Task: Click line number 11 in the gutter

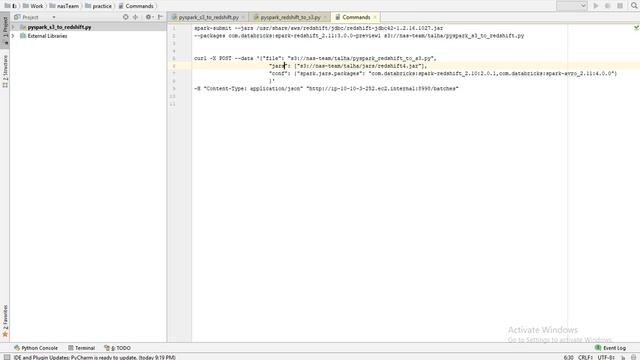Action: point(173,104)
